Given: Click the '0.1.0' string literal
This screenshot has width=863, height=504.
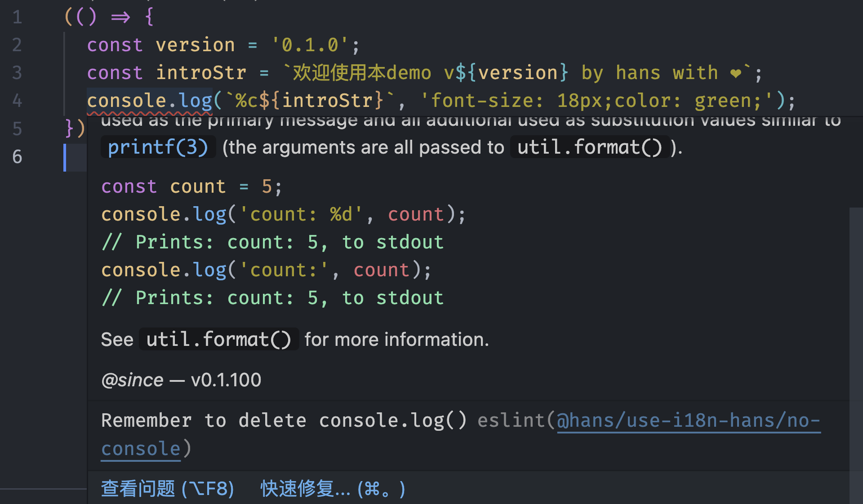Looking at the screenshot, I should 309,45.
